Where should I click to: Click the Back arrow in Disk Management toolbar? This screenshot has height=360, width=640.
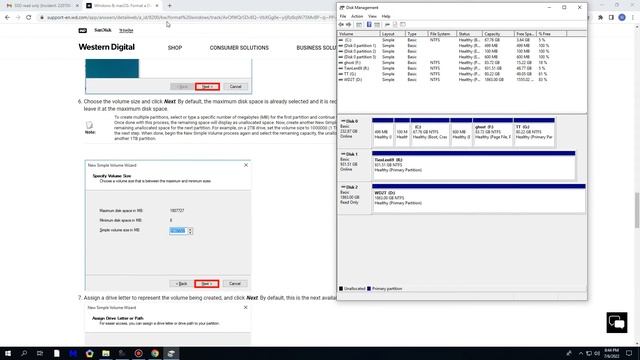[341, 24]
